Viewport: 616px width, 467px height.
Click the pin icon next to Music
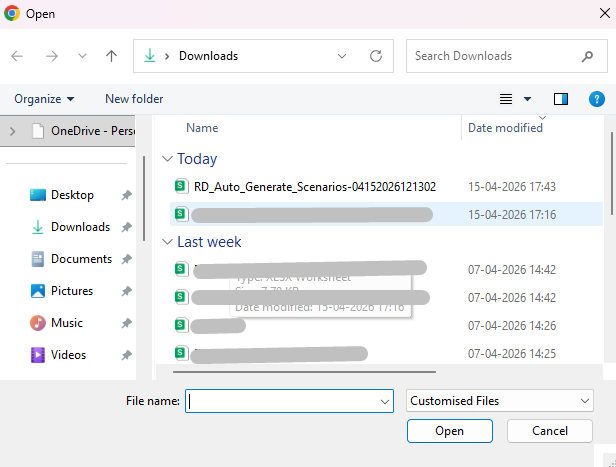click(126, 323)
